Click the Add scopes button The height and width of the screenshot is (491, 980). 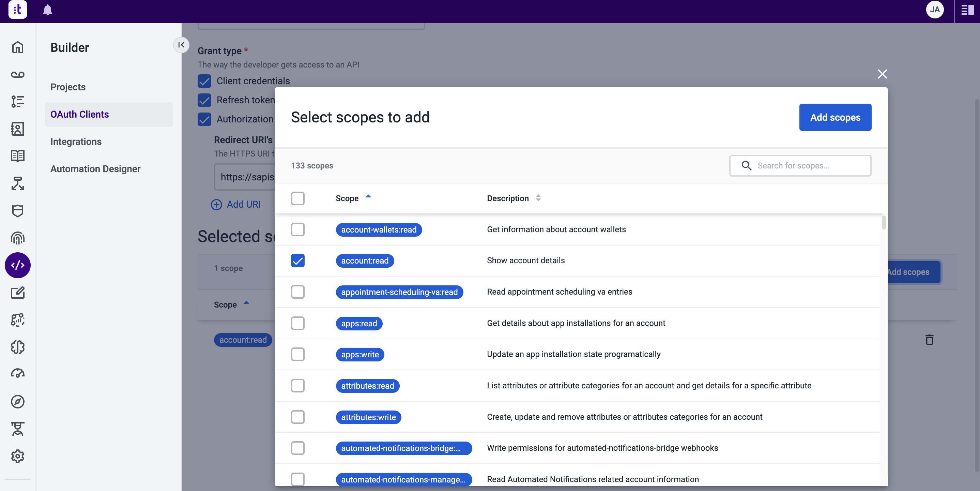click(835, 117)
